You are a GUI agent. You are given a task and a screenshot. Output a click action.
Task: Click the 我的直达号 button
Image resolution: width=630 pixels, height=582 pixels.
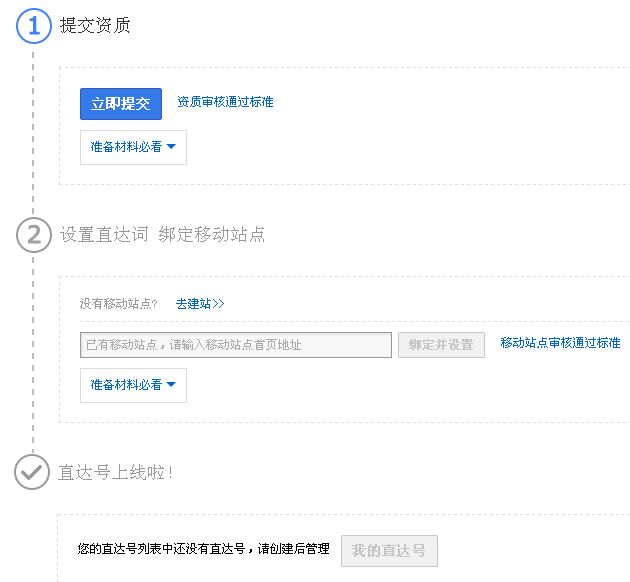tap(389, 551)
